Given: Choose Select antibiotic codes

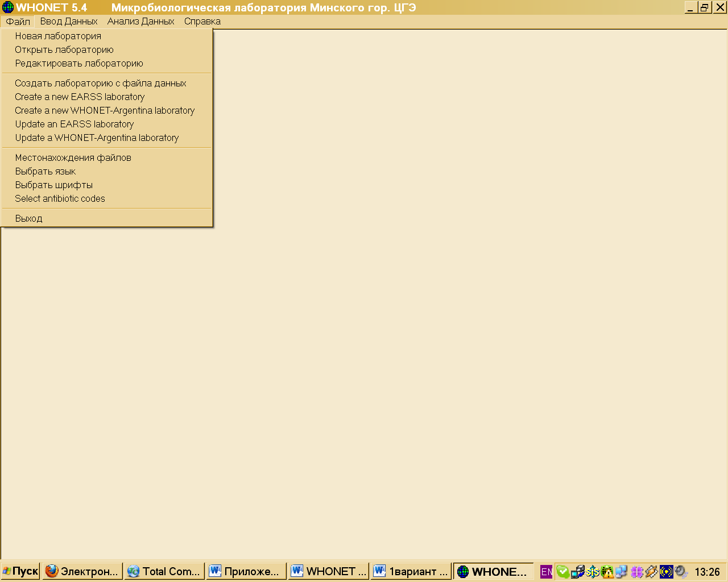Looking at the screenshot, I should click(x=107, y=198).
